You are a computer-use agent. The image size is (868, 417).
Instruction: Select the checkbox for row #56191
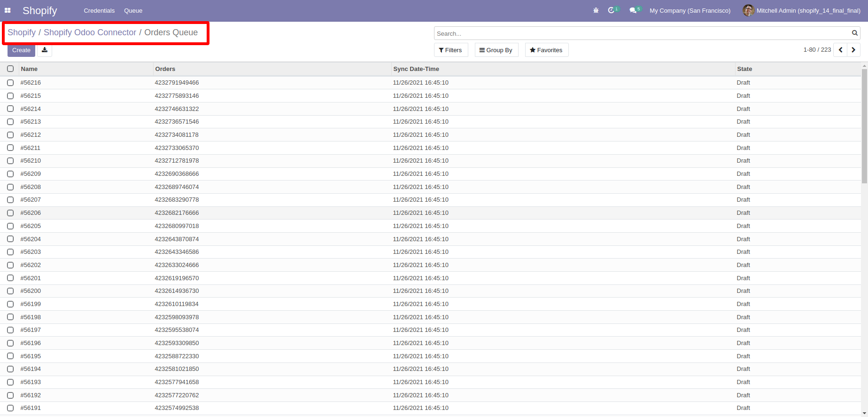(10, 408)
